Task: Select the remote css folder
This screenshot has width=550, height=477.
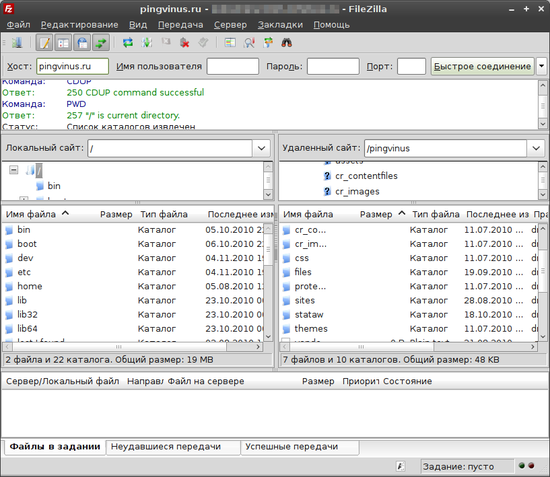Action: tap(409, 258)
